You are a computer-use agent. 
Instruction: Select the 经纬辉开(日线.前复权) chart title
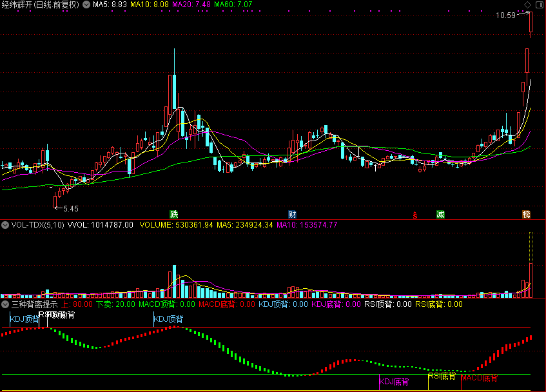41,5
